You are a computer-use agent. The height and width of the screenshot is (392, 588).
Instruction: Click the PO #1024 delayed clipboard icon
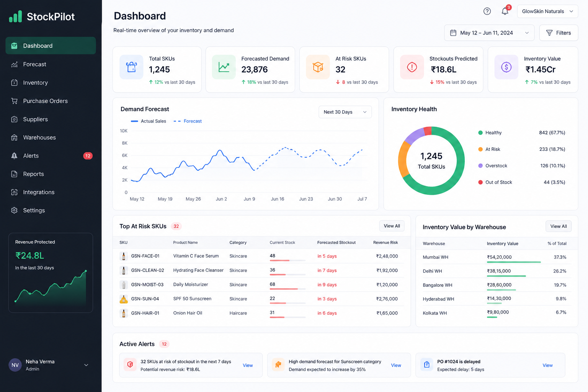pyautogui.click(x=426, y=365)
